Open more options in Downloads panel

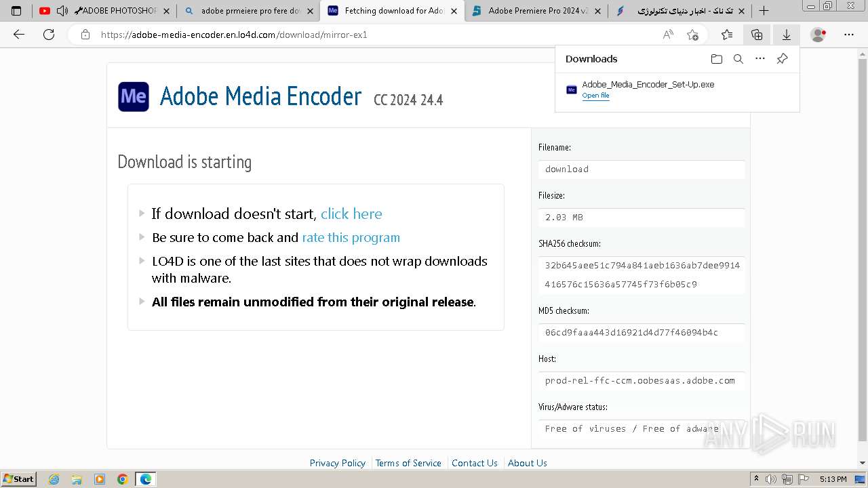(760, 59)
